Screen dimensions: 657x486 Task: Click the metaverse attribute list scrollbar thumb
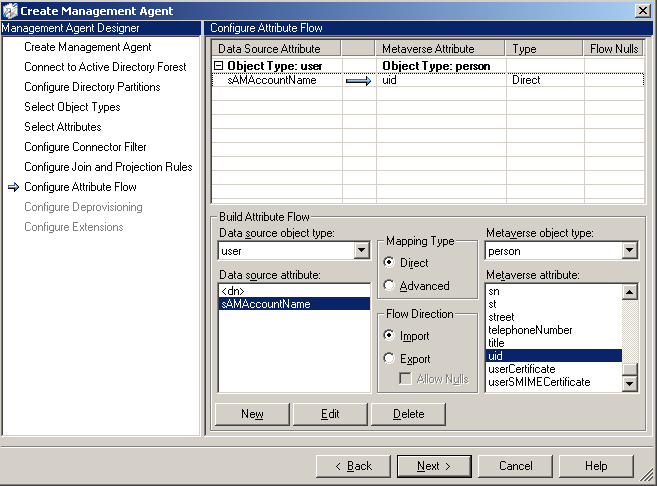pos(629,369)
